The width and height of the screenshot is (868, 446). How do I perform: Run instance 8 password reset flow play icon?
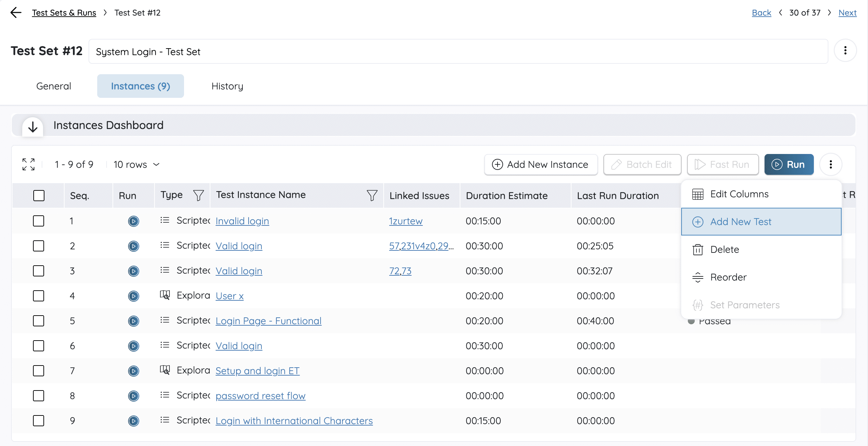tap(133, 396)
